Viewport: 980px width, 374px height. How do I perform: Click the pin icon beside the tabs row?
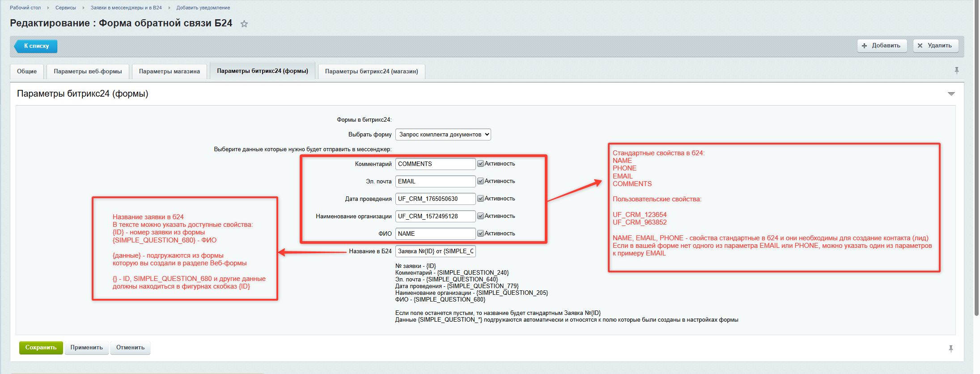pos(956,71)
